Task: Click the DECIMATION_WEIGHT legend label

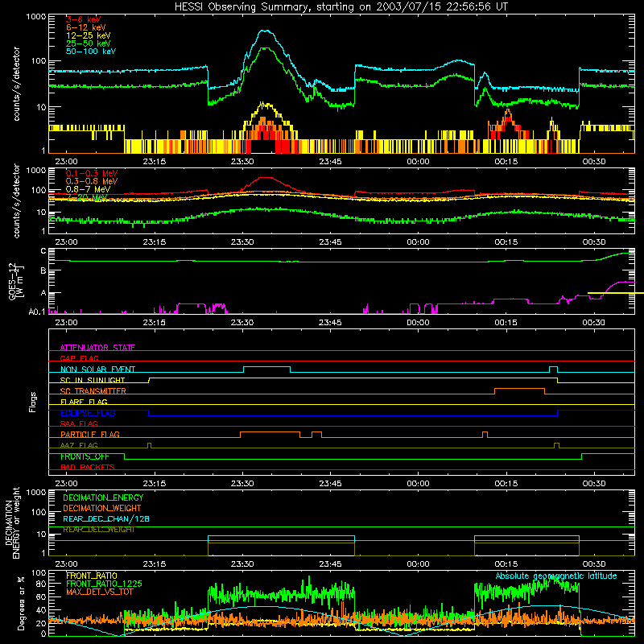Action: pos(102,508)
